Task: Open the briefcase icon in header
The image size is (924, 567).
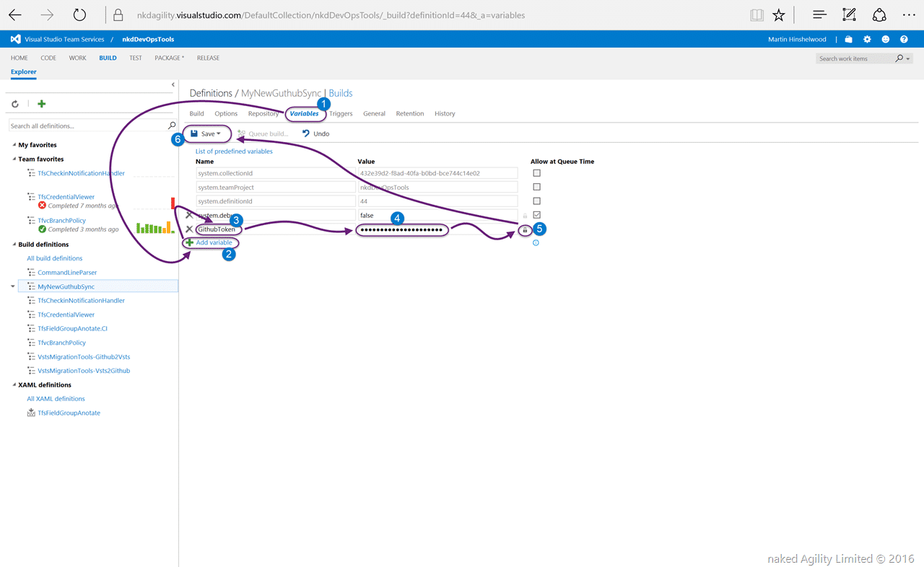Action: click(x=849, y=39)
